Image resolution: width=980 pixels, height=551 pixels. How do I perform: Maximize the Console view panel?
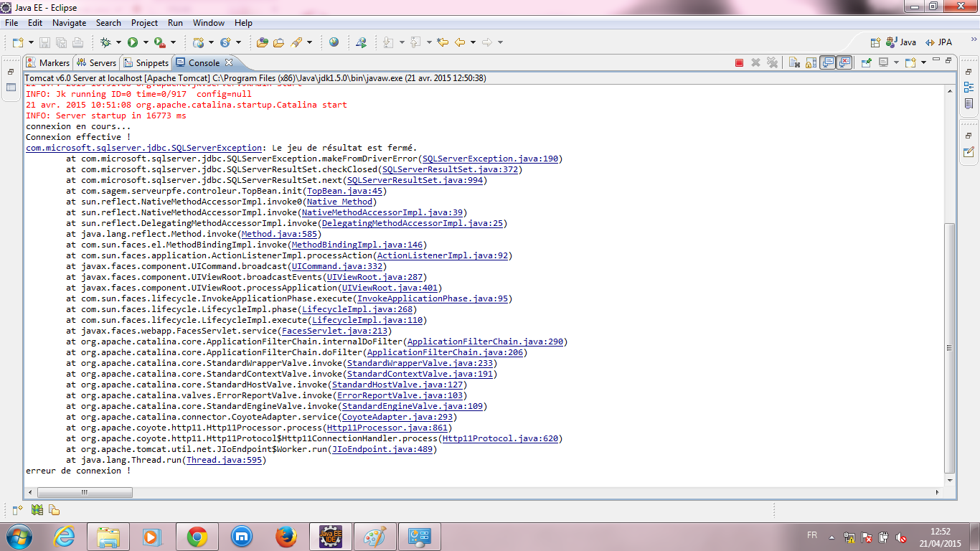pyautogui.click(x=948, y=61)
